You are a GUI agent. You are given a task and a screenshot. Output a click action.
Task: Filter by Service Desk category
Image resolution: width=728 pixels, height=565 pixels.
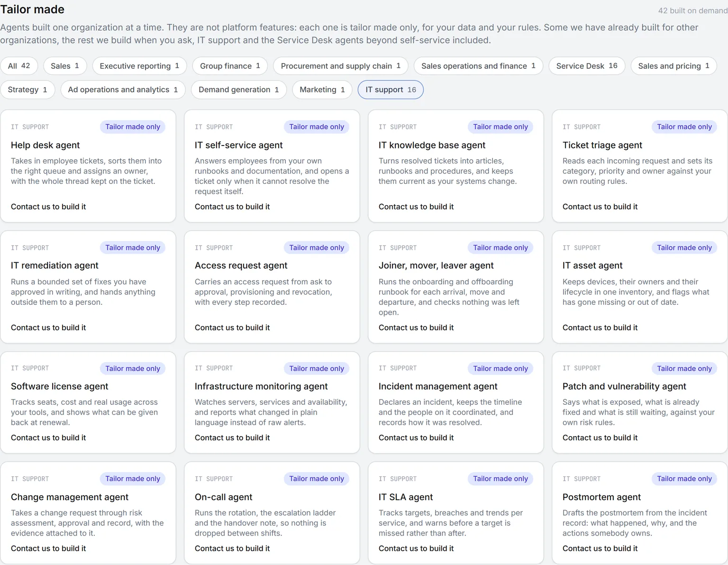[587, 66]
